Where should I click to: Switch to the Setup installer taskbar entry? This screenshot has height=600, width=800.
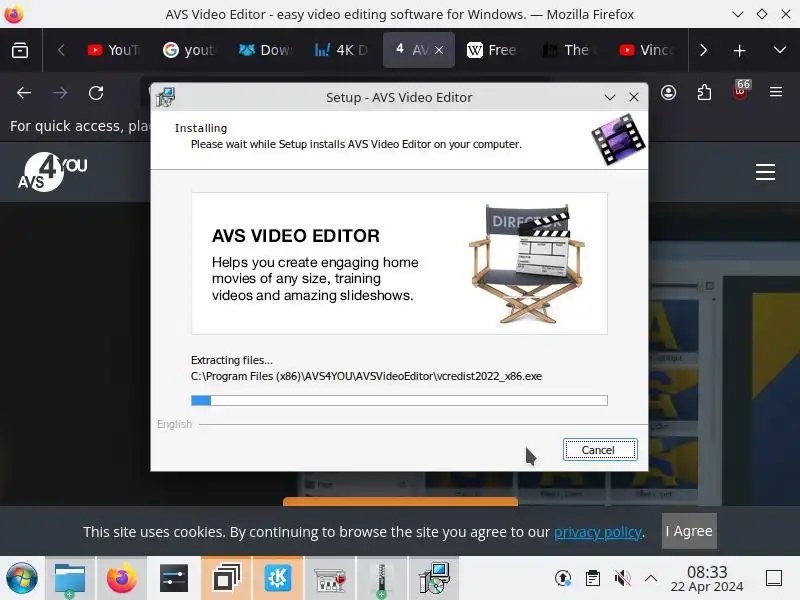pos(434,579)
